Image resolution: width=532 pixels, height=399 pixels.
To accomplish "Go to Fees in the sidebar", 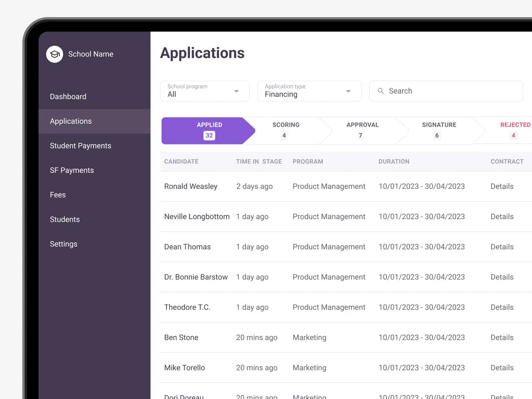I will [x=58, y=195].
